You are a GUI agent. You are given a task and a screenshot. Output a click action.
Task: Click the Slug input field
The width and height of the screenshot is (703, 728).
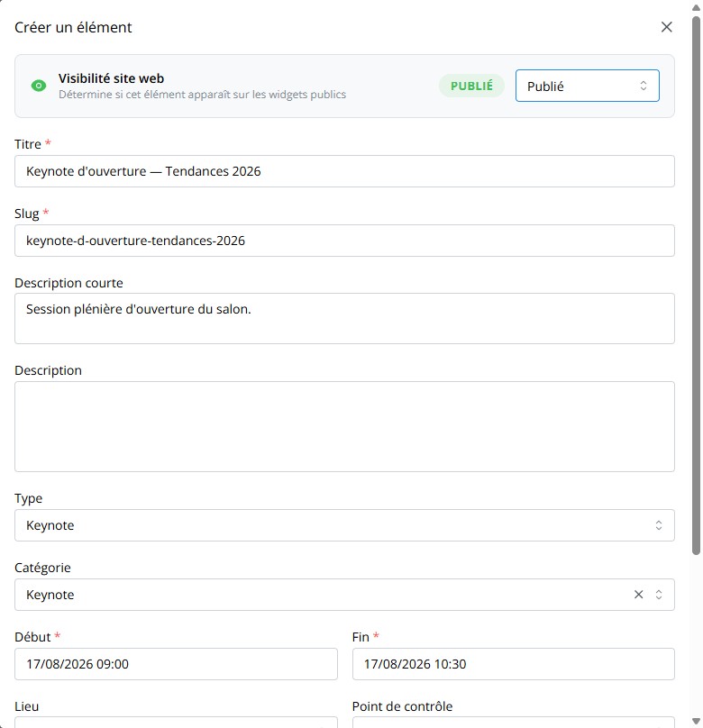[344, 241]
